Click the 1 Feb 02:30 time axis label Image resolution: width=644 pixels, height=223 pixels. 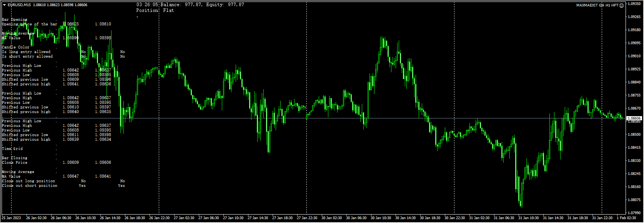(x=626, y=218)
